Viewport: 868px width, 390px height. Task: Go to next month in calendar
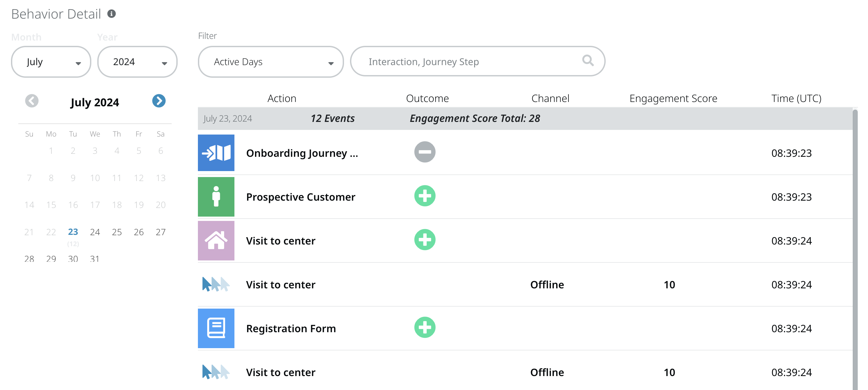pyautogui.click(x=159, y=101)
